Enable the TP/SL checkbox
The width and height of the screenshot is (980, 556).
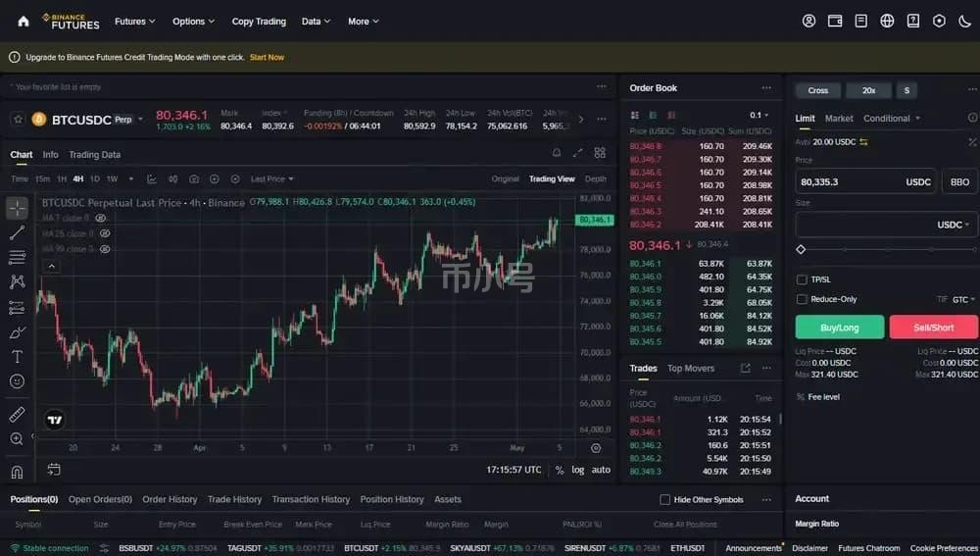click(802, 279)
